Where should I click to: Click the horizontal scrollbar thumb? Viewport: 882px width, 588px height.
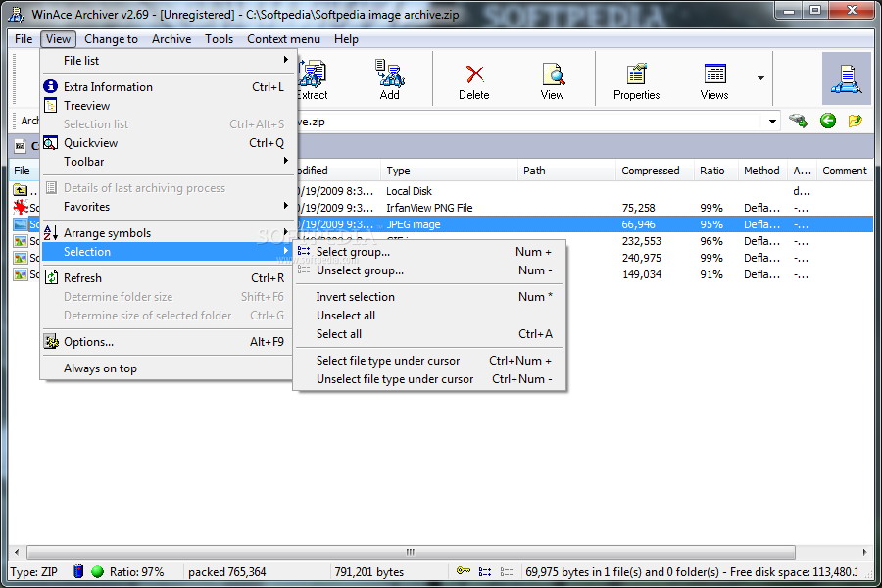(412, 552)
